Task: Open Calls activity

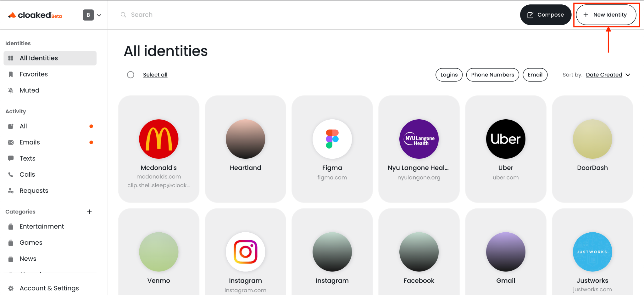Action: (x=50, y=174)
